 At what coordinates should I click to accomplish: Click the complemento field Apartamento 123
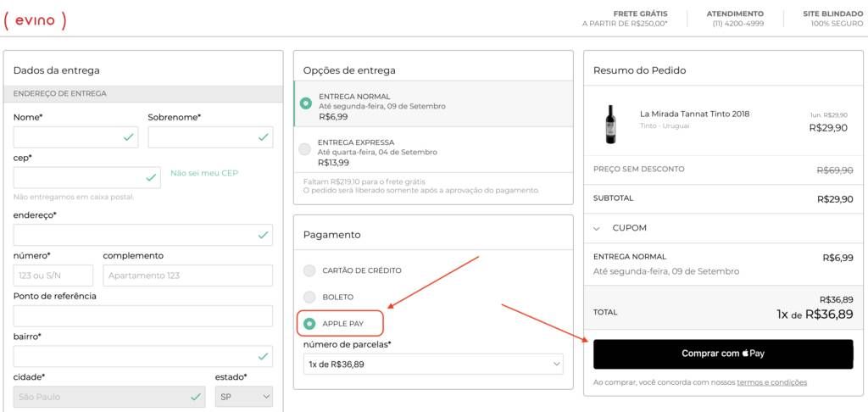click(x=187, y=276)
